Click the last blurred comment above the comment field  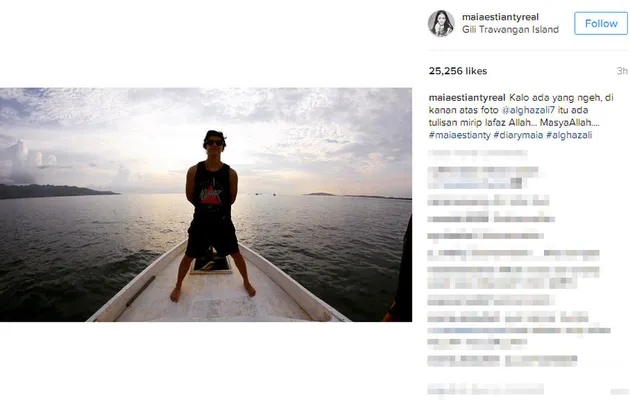[x=502, y=361]
